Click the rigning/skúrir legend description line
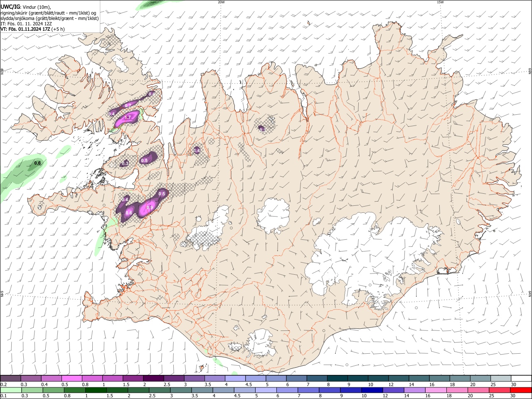The image size is (532, 399). pyautogui.click(x=48, y=12)
